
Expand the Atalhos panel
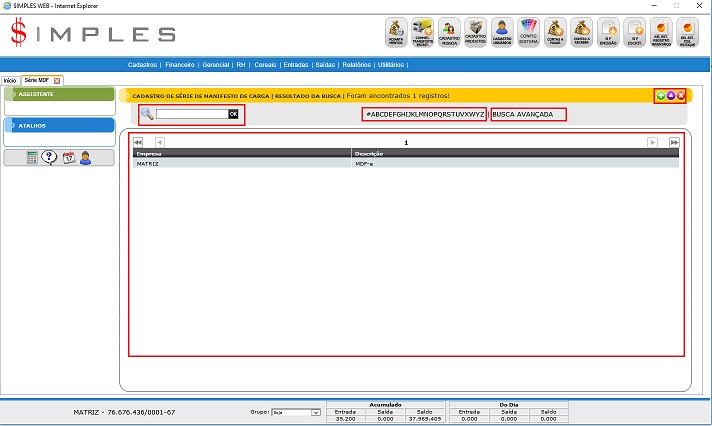click(58, 126)
